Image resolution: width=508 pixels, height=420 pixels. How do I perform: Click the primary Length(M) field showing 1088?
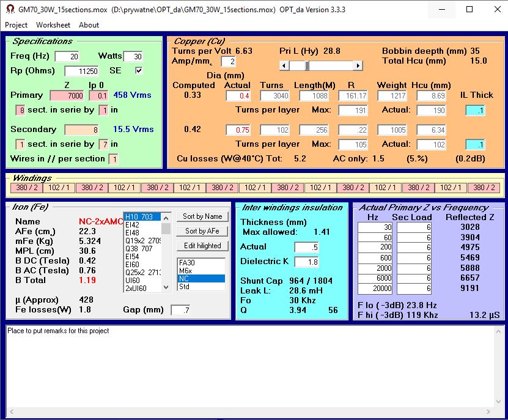tap(314, 95)
